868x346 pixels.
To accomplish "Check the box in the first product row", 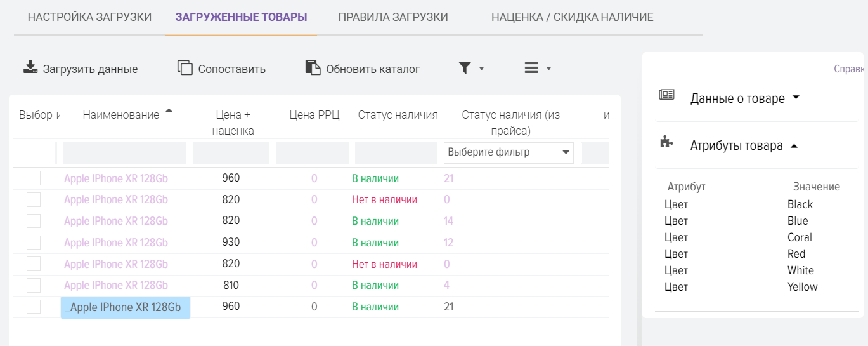I will pos(34,178).
